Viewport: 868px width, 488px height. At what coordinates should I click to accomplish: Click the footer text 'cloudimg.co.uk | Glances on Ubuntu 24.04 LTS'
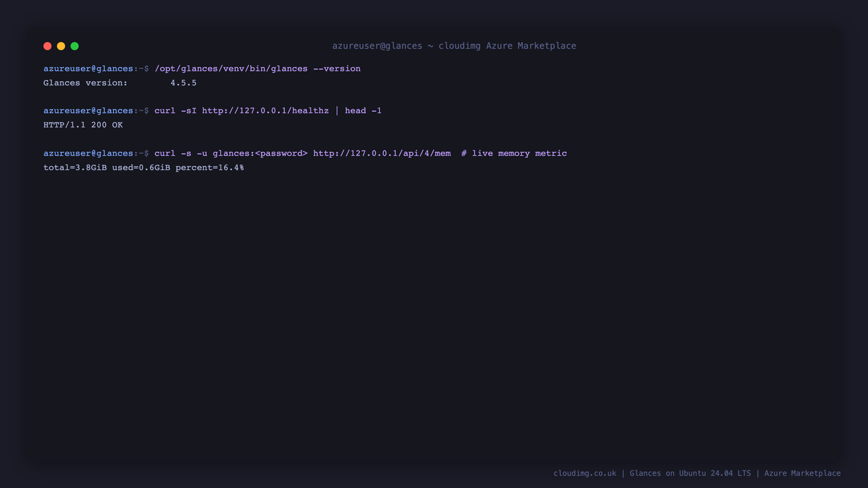pos(652,473)
